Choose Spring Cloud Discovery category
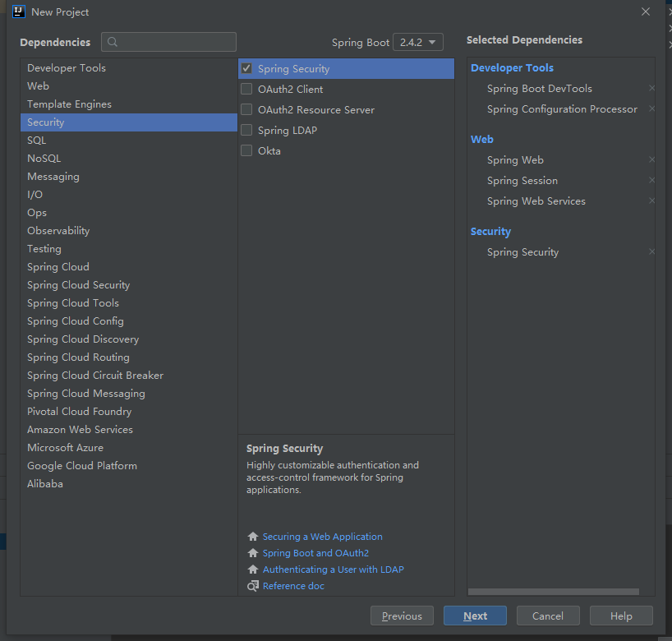 (129, 339)
